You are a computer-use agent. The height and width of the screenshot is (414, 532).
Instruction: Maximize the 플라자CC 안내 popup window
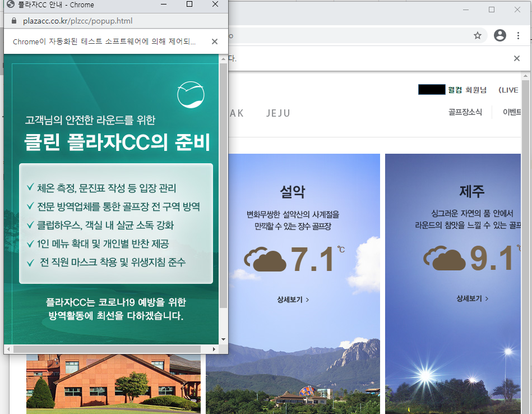tap(189, 4)
